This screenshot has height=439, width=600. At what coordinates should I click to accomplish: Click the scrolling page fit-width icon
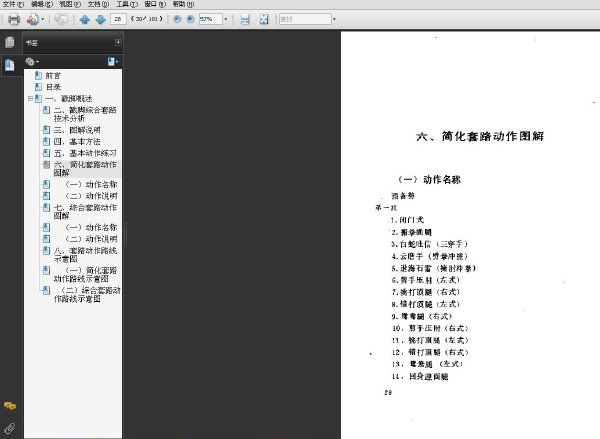245,19
